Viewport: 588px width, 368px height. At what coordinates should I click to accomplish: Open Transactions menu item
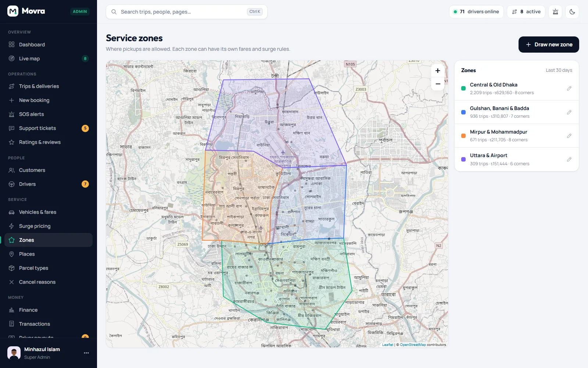click(49, 324)
